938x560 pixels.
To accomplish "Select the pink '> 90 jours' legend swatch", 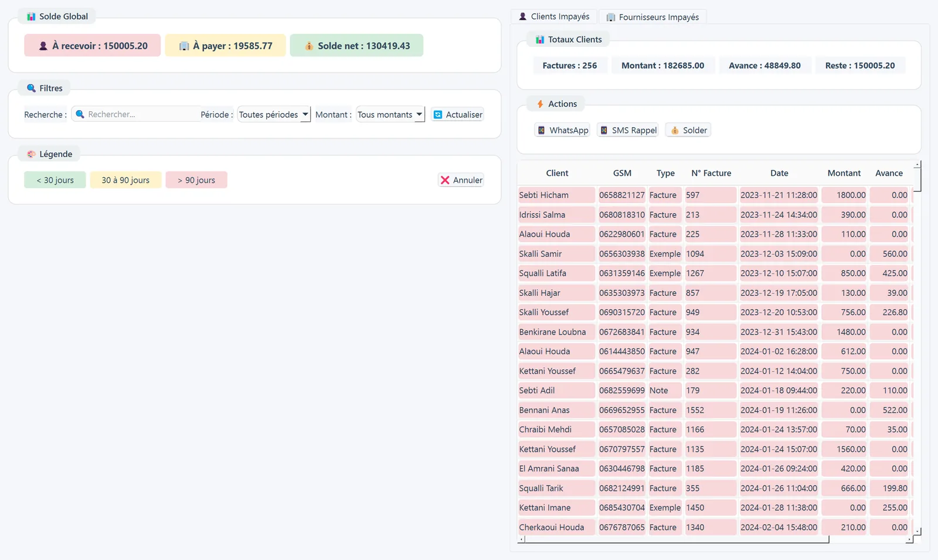I will tap(196, 180).
